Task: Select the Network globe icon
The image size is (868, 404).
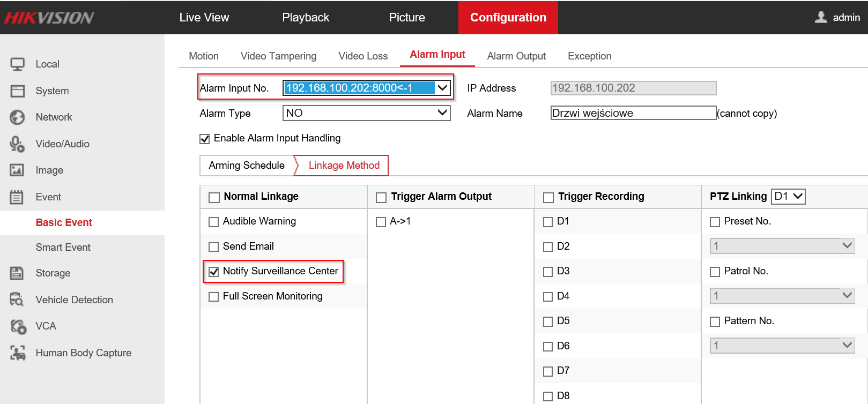Action: [17, 117]
